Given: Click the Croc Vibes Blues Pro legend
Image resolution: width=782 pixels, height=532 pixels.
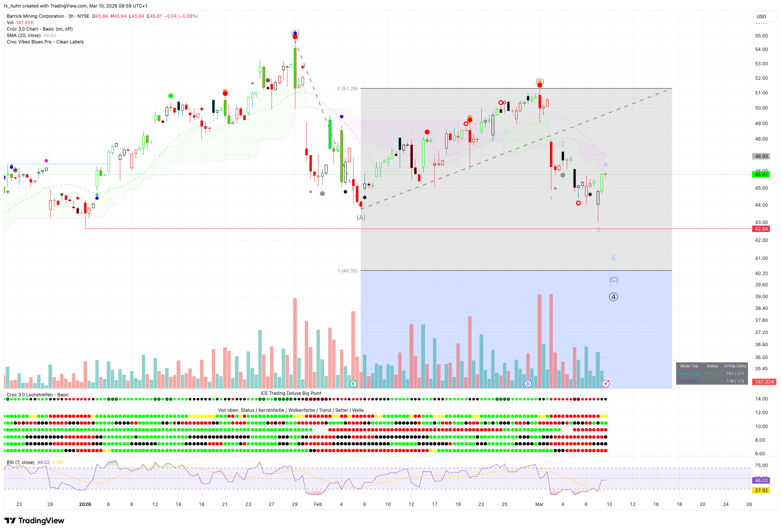Looking at the screenshot, I should pos(45,42).
